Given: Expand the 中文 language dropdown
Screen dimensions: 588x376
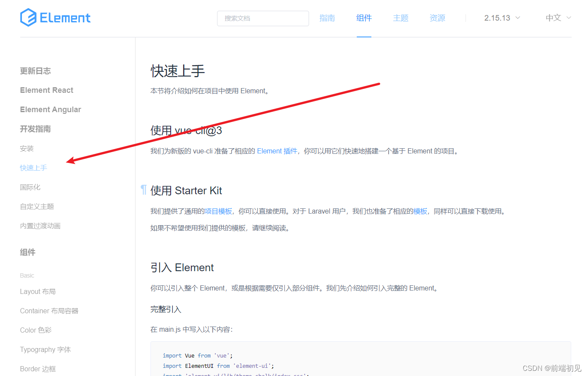Looking at the screenshot, I should 558,18.
